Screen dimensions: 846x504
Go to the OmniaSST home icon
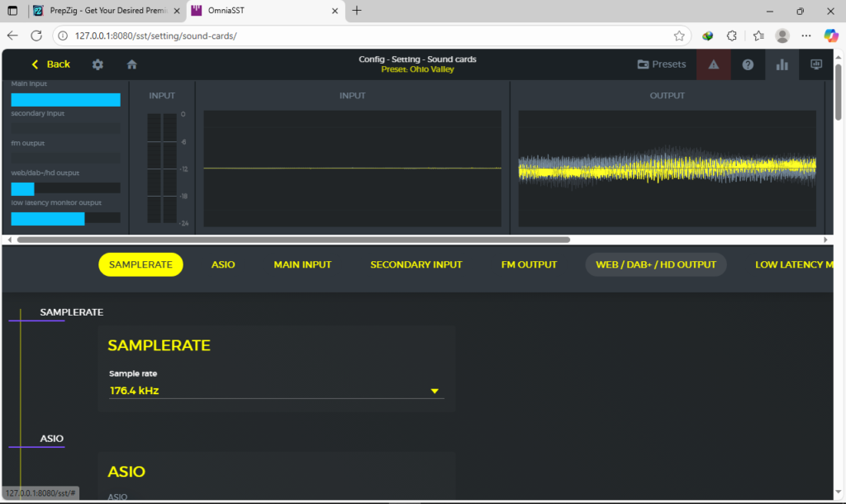coord(131,64)
